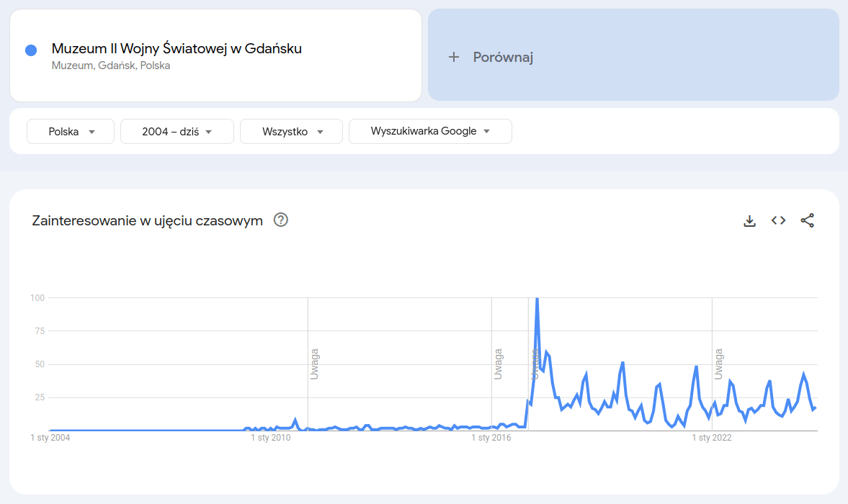Click the Zainteresowanie w ujęciu czasowym heading
848x504 pixels.
(x=147, y=220)
